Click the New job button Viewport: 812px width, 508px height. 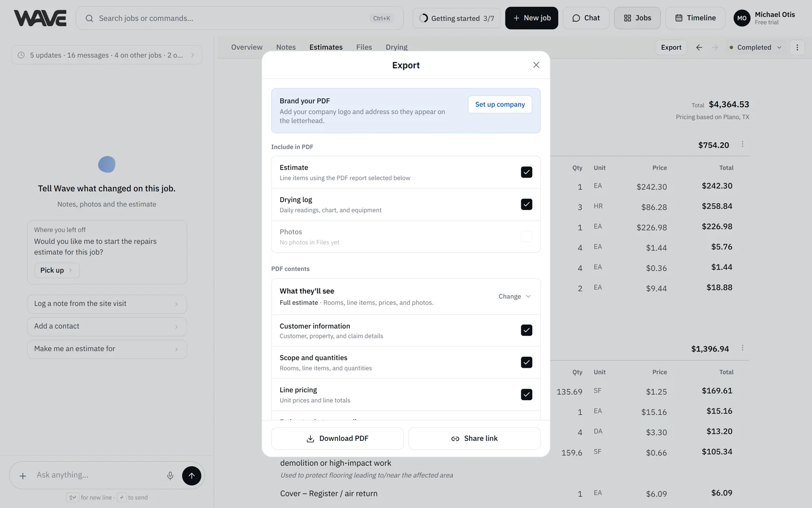tap(531, 18)
